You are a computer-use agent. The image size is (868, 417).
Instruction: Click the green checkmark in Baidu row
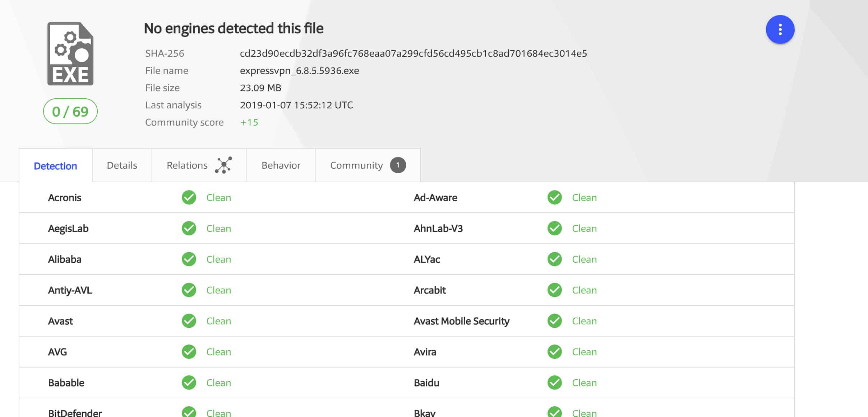tap(555, 383)
